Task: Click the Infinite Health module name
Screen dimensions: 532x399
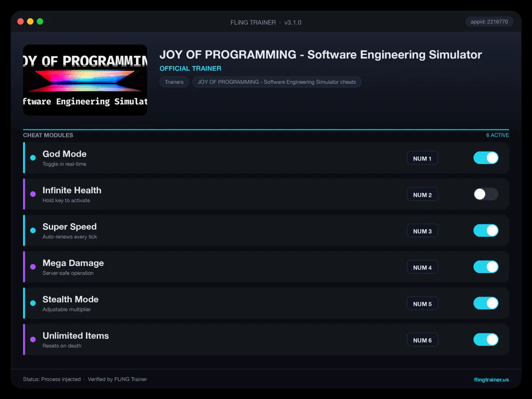Action: pos(72,190)
